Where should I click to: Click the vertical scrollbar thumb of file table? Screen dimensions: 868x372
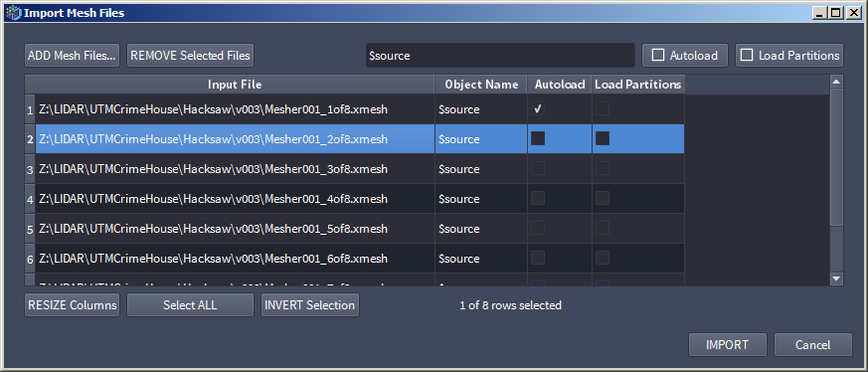pos(836,157)
